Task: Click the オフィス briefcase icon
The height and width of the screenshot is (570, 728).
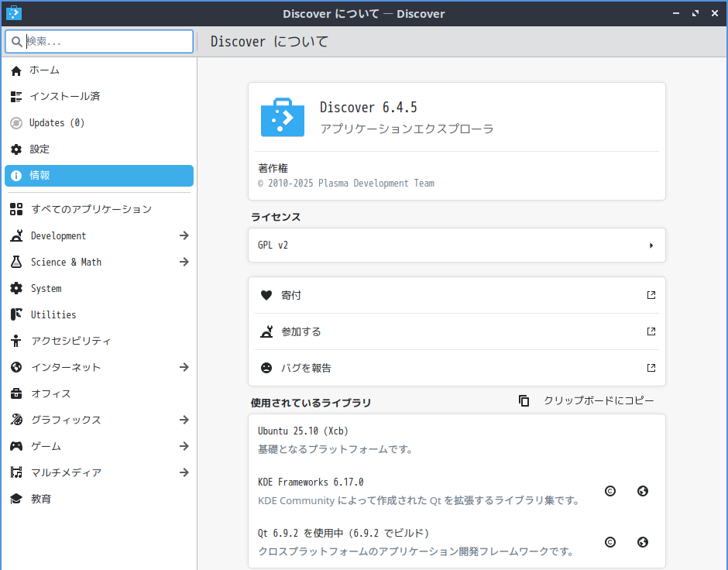Action: pos(16,393)
